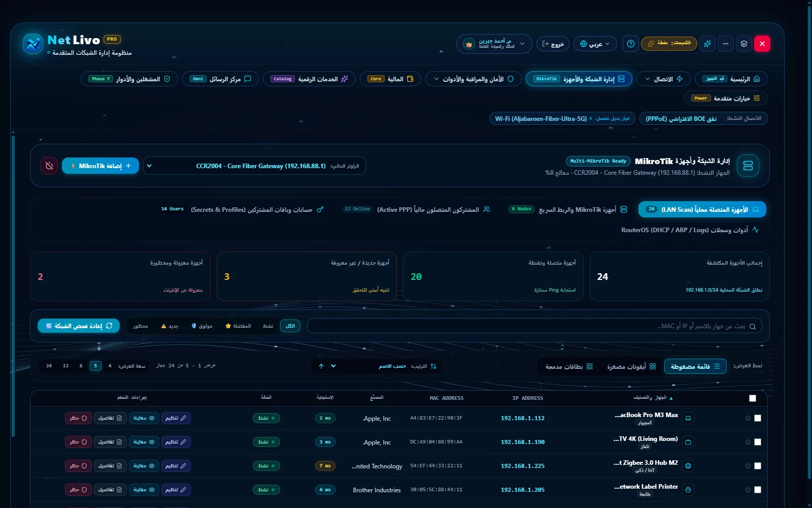The height and width of the screenshot is (508, 812).
Task: Open the مركز الرسائل Omni tab
Action: tap(220, 79)
